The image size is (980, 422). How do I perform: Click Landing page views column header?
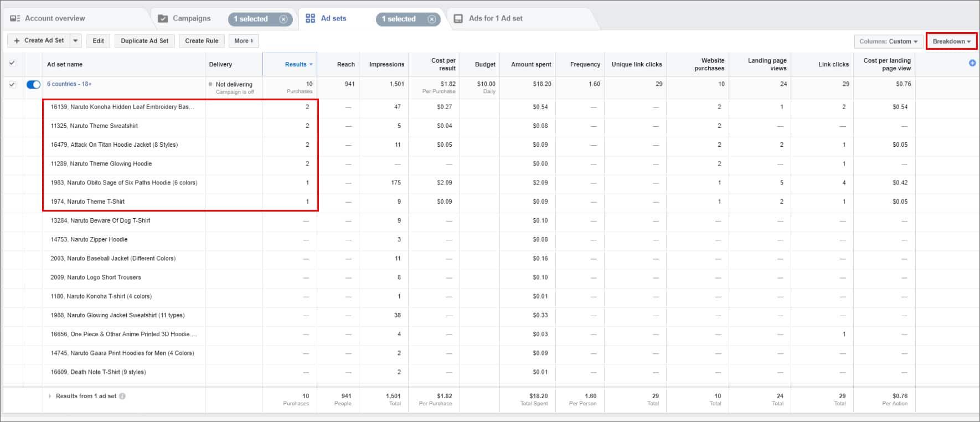pos(760,64)
